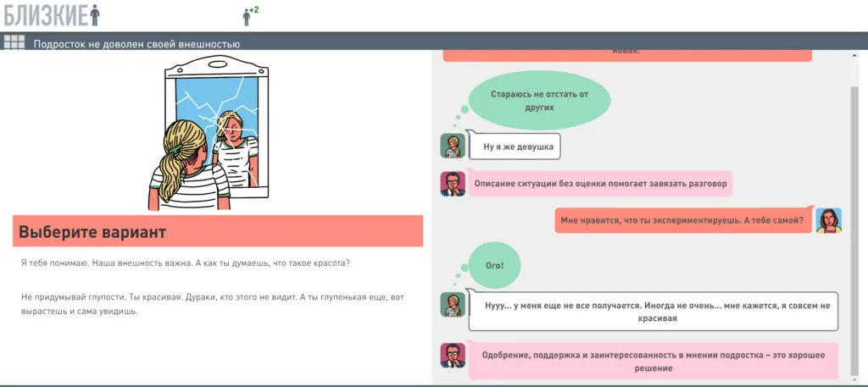Screen dimensions: 868x387
Task: Click the green "Ого!" thought bubble
Action: (x=493, y=265)
